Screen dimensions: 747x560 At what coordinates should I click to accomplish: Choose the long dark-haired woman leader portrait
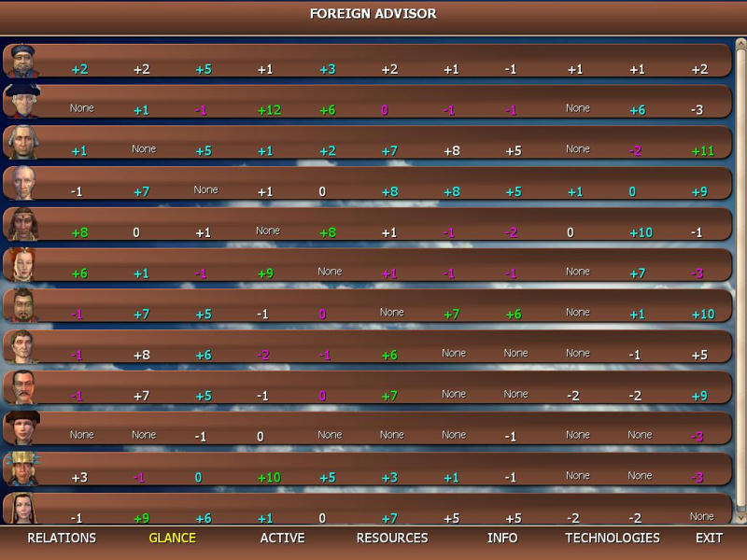(x=21, y=510)
